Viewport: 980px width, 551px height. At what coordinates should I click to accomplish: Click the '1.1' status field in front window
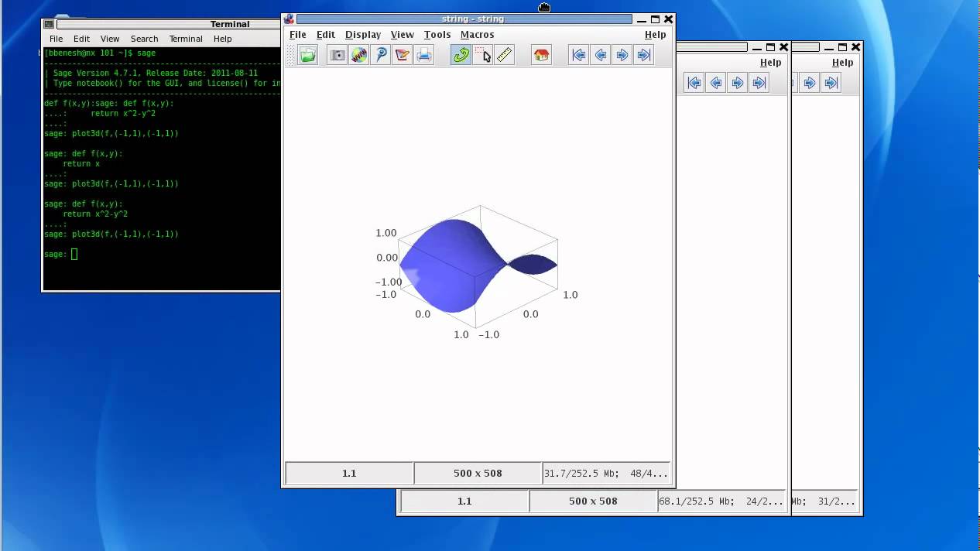pyautogui.click(x=349, y=473)
